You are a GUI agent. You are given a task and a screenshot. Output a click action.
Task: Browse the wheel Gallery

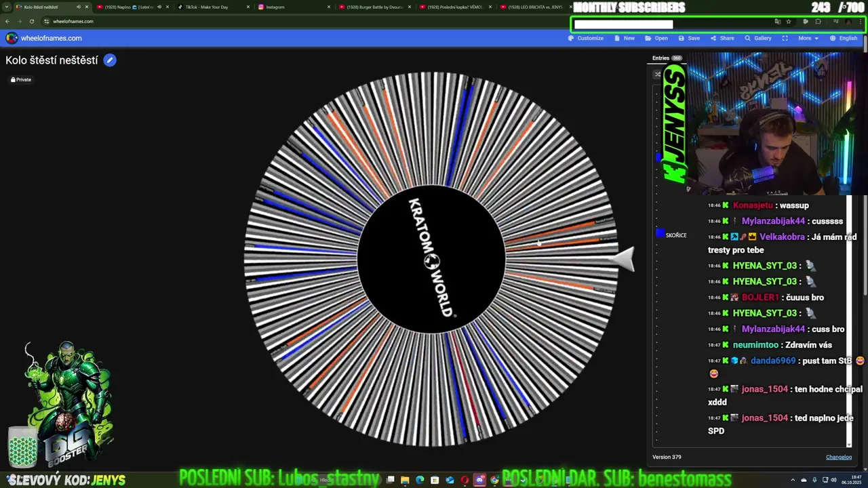point(758,38)
